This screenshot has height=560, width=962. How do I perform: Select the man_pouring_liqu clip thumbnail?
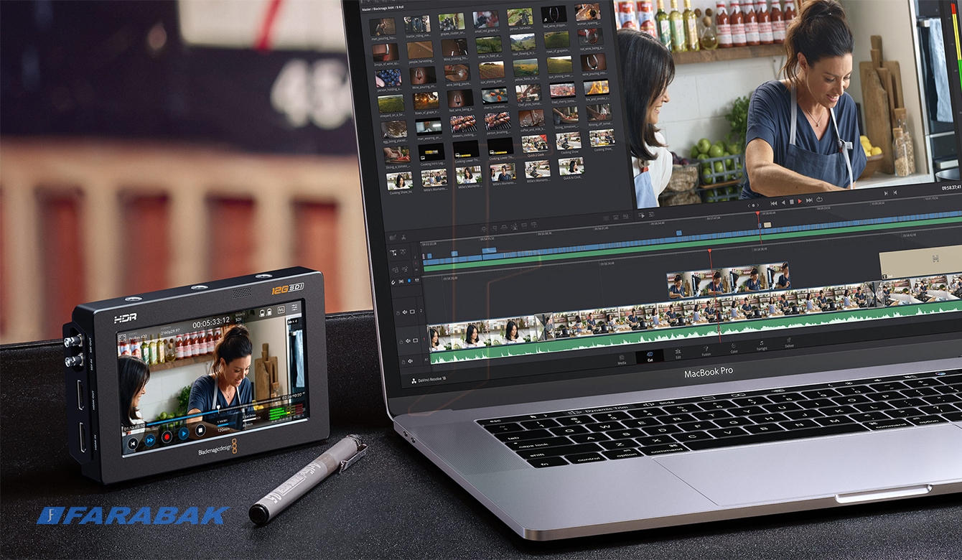tap(383, 27)
